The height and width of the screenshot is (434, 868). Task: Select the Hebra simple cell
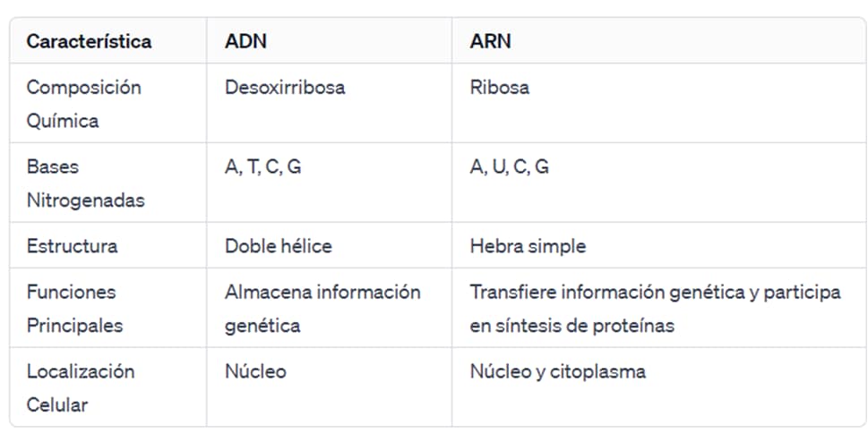click(528, 246)
